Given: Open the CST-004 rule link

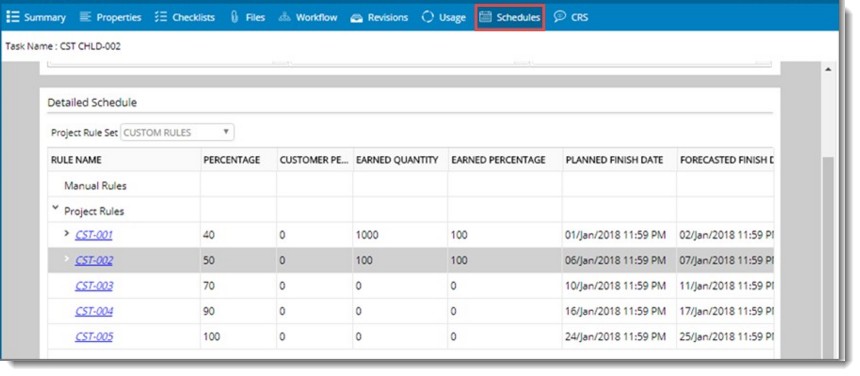Looking at the screenshot, I should point(94,311).
